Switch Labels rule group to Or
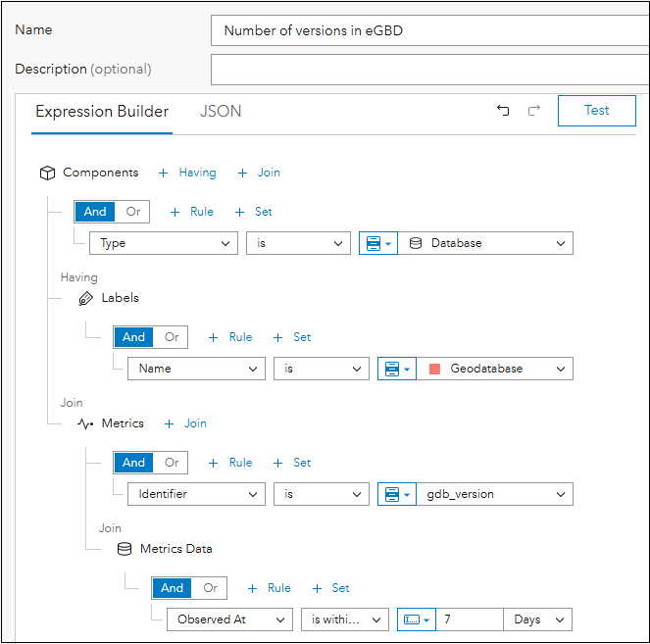The height and width of the screenshot is (644, 650). (172, 337)
